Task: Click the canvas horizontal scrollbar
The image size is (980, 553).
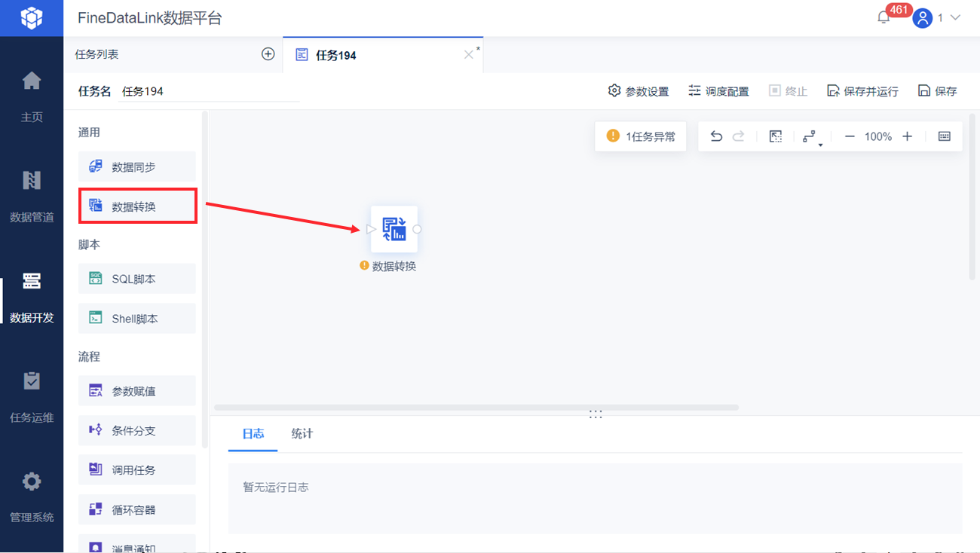Action: pos(476,408)
